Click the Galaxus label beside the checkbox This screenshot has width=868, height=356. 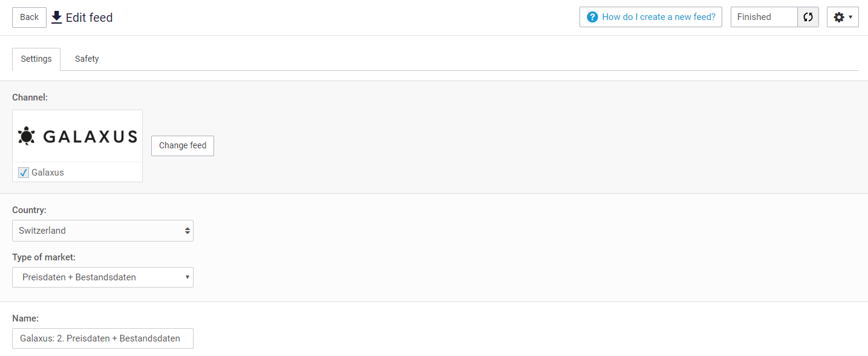pos(48,173)
